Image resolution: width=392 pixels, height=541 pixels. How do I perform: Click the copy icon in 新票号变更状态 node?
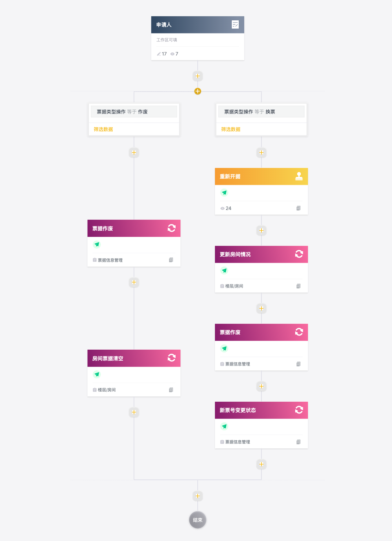(298, 442)
